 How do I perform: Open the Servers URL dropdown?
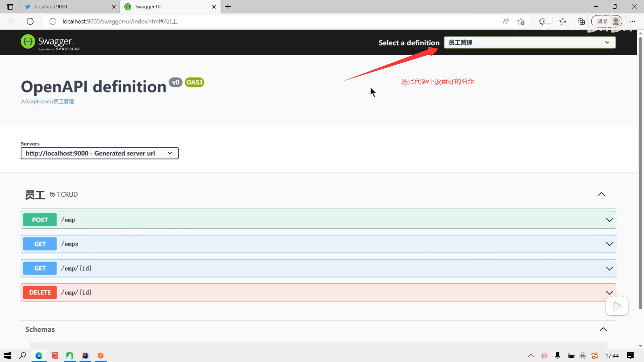pos(100,153)
